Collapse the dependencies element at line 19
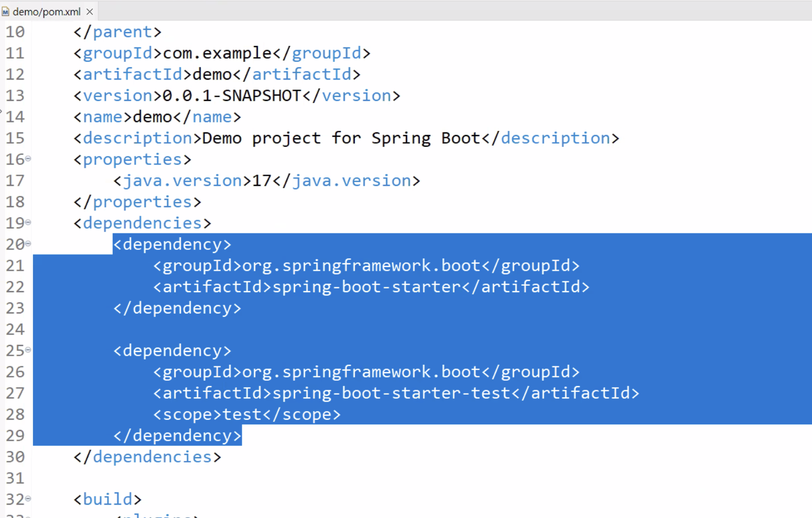 28,222
